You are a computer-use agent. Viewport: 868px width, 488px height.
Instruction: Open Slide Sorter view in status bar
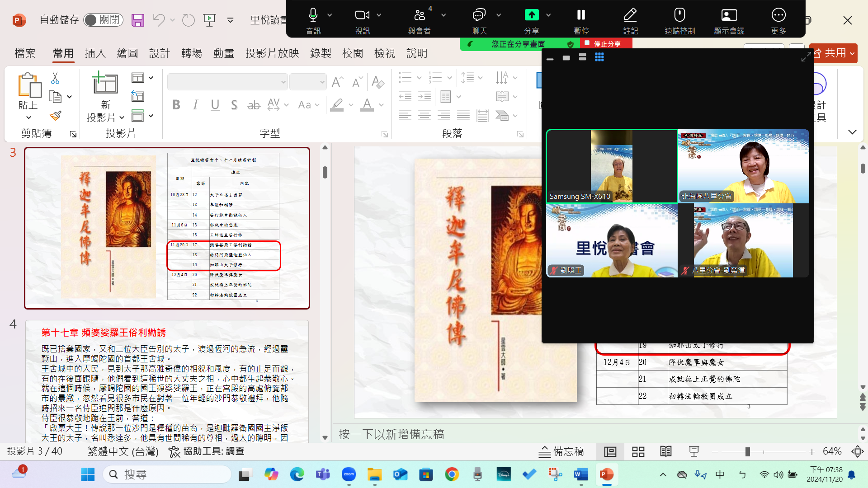pyautogui.click(x=638, y=451)
